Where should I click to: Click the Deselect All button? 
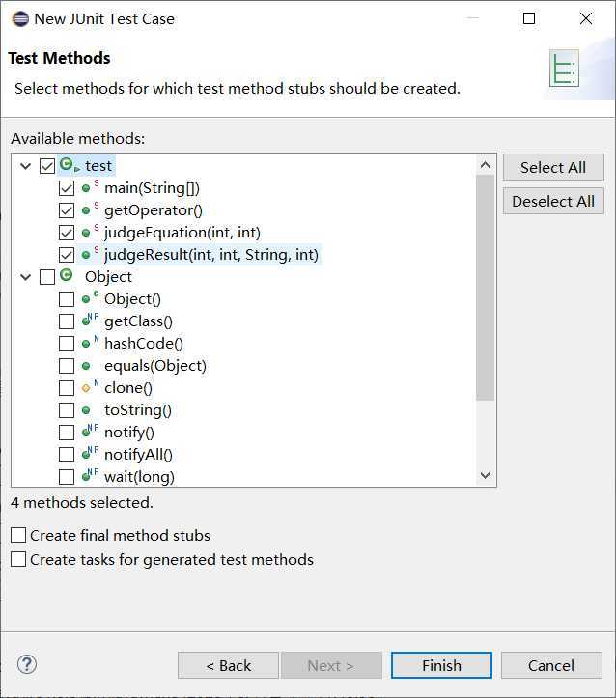(x=553, y=201)
